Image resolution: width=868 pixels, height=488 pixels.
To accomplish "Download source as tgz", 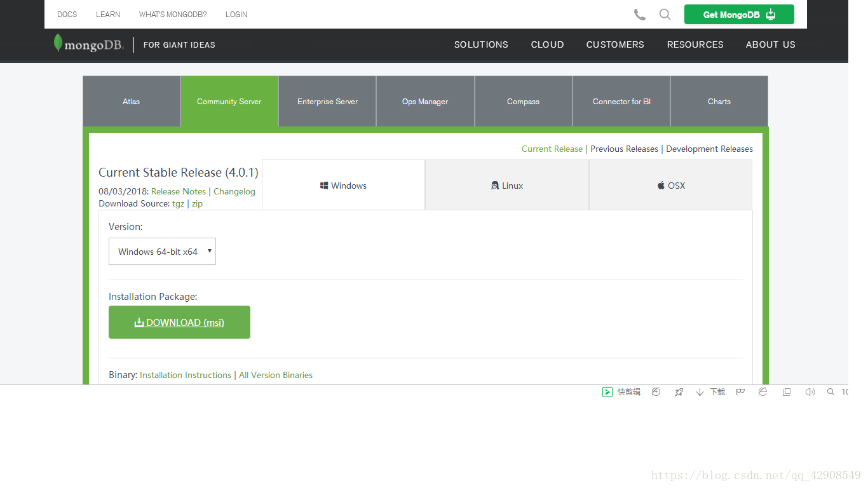I will tap(178, 204).
